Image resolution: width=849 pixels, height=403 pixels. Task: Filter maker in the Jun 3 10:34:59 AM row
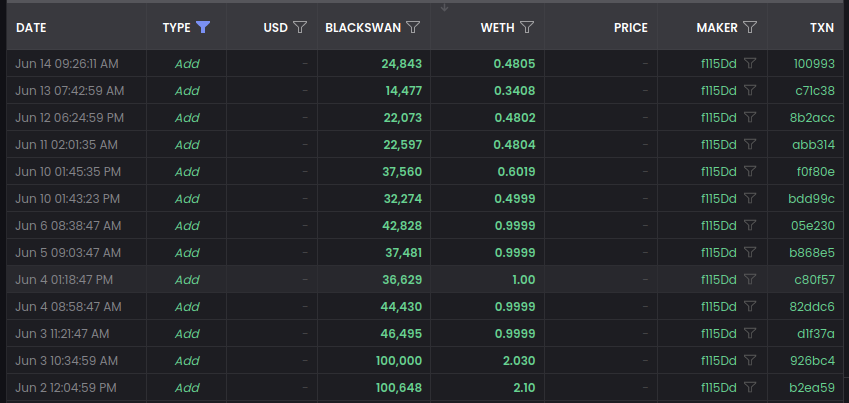pos(749,360)
